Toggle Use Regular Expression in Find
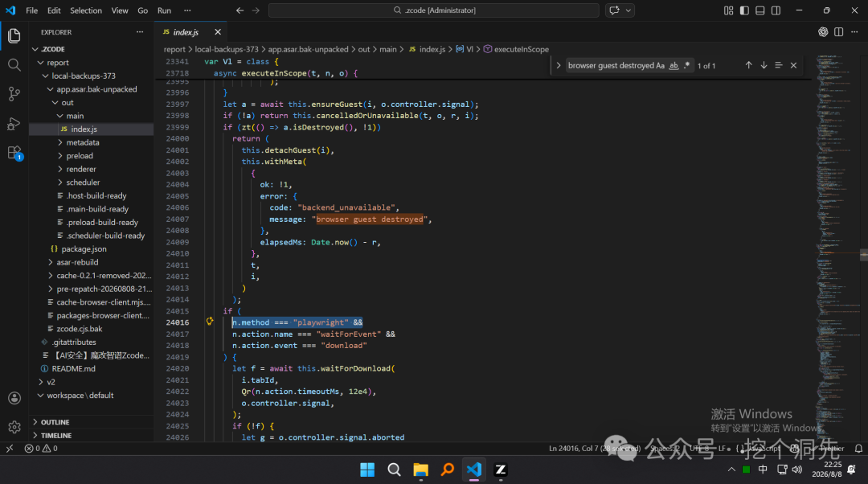Viewport: 868px width, 484px height. coord(687,65)
